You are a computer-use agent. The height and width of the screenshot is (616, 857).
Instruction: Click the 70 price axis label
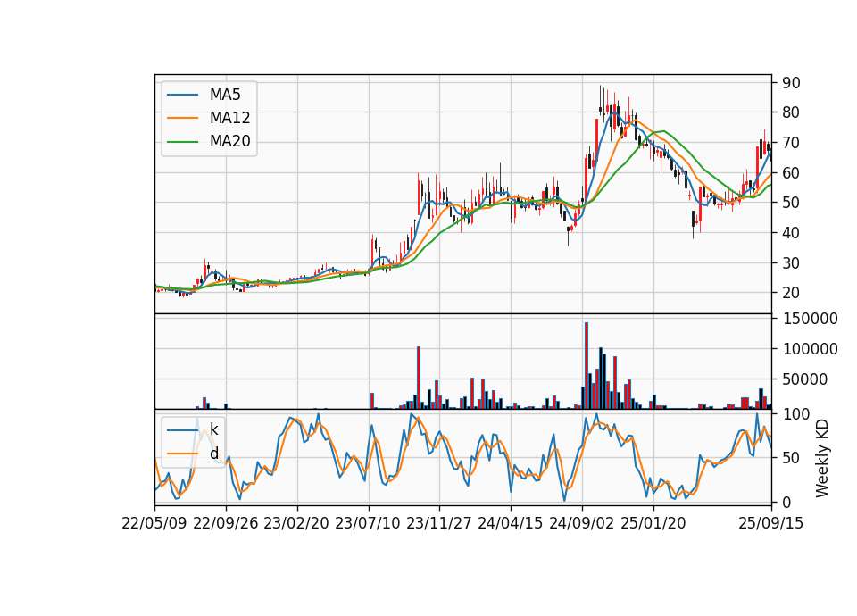coord(791,143)
